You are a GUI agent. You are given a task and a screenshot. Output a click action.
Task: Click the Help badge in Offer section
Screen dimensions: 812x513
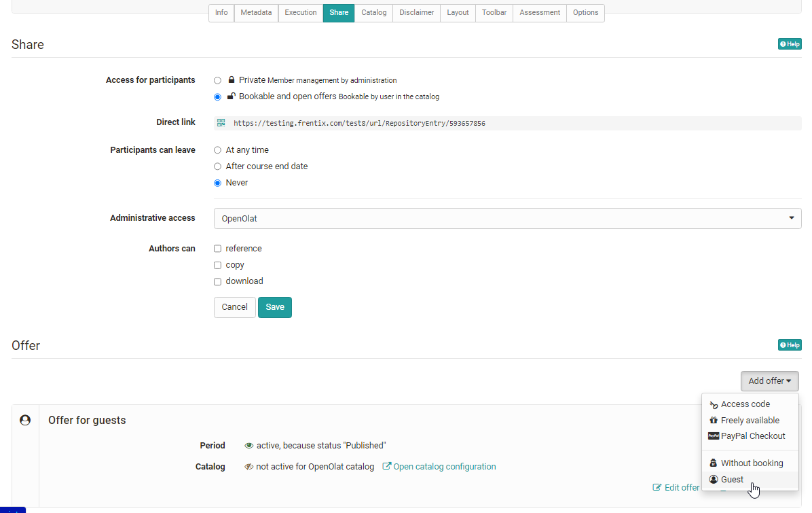pyautogui.click(x=790, y=345)
